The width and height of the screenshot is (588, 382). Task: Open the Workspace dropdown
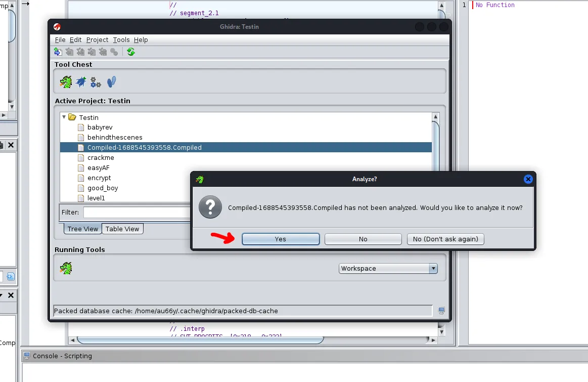[x=388, y=269]
